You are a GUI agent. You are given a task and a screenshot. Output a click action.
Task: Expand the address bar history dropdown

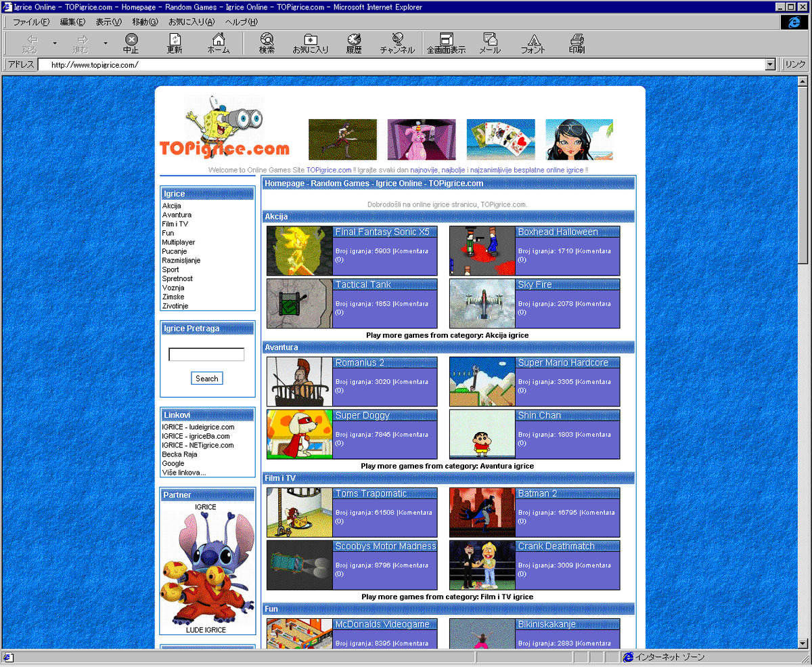pyautogui.click(x=770, y=64)
